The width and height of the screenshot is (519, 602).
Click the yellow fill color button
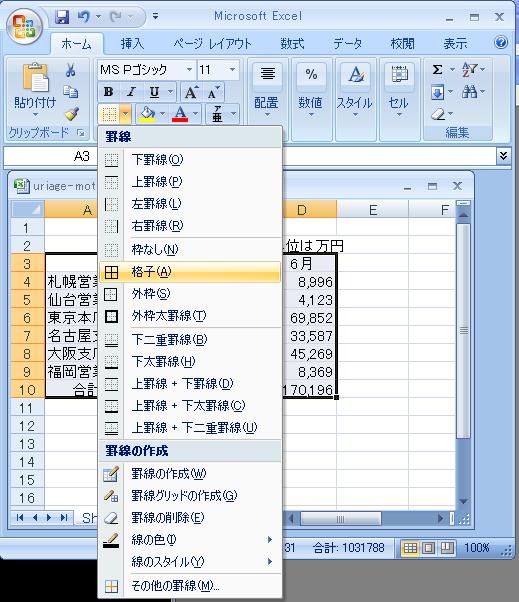(148, 114)
